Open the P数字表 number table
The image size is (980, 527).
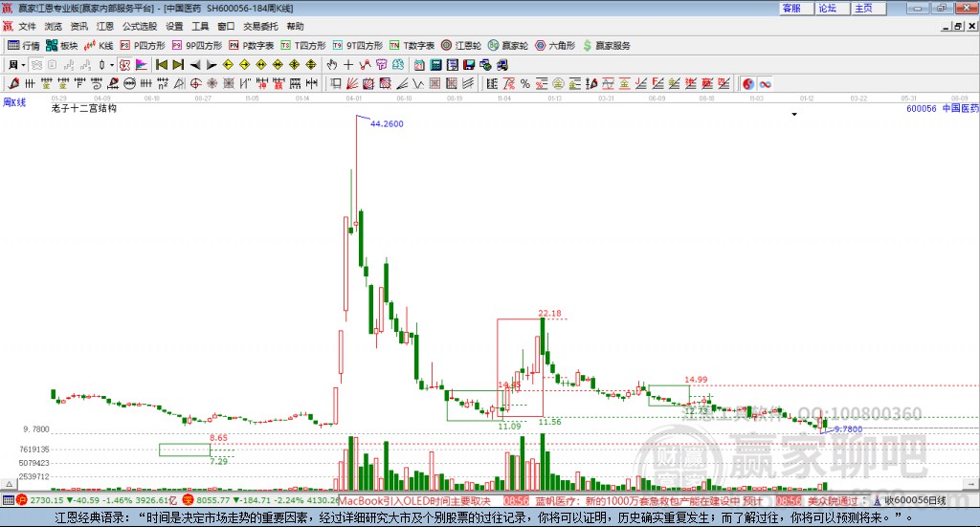pos(252,46)
